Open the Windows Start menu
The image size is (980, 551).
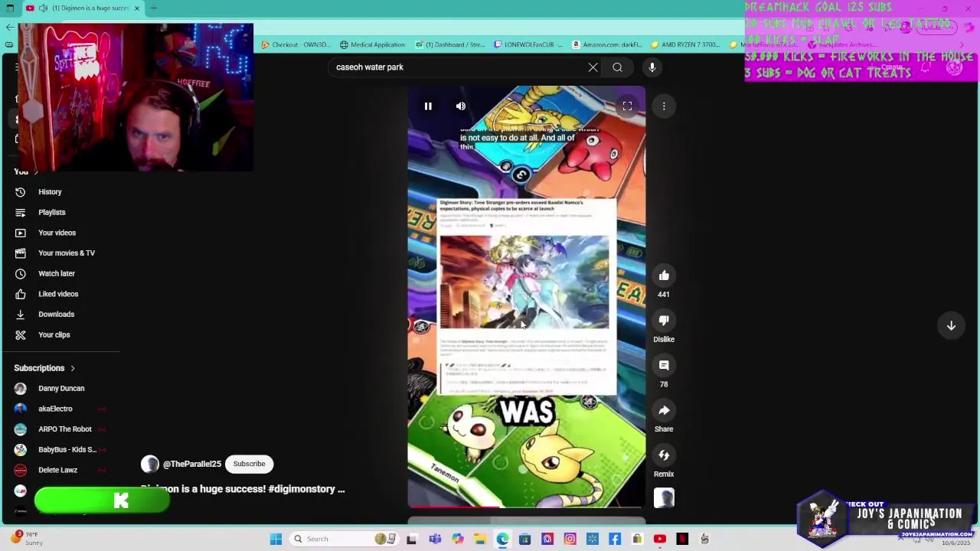(276, 539)
